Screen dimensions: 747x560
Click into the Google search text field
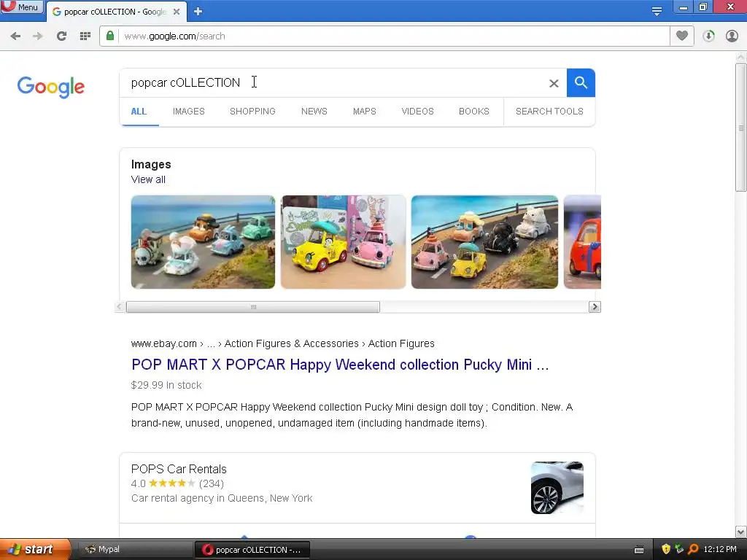tap(333, 83)
